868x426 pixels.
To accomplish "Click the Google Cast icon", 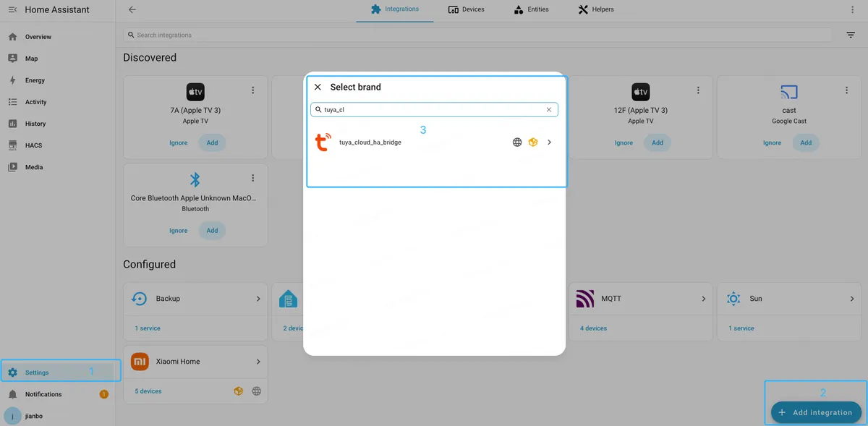I will click(x=789, y=92).
